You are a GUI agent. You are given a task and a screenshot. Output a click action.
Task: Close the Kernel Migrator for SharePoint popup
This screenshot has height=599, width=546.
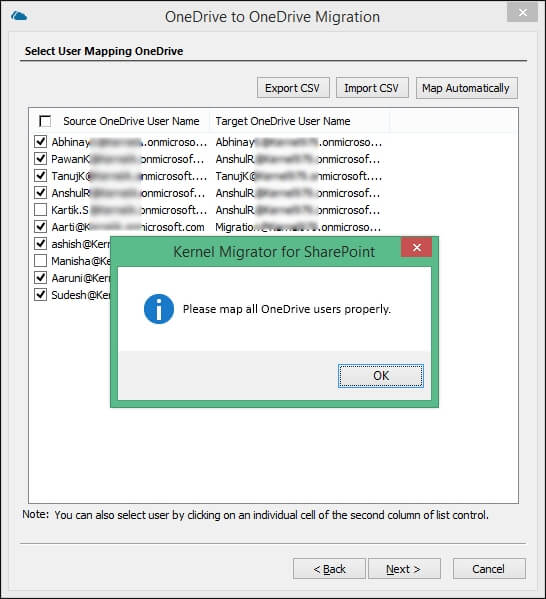(x=416, y=248)
